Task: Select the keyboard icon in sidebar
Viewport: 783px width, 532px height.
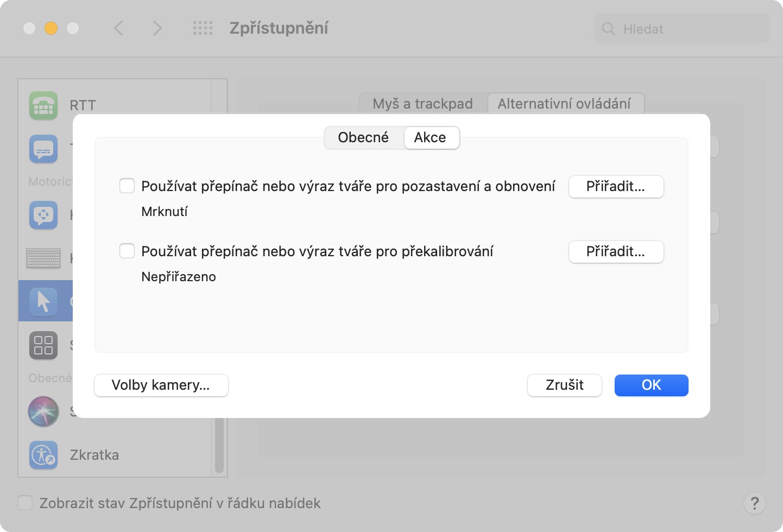Action: click(43, 258)
